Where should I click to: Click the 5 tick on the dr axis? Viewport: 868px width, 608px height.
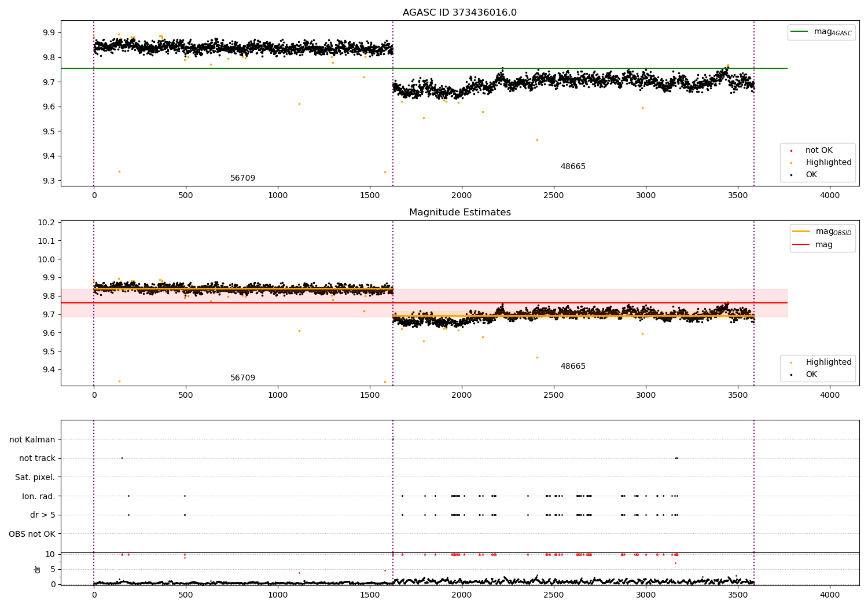[53, 569]
